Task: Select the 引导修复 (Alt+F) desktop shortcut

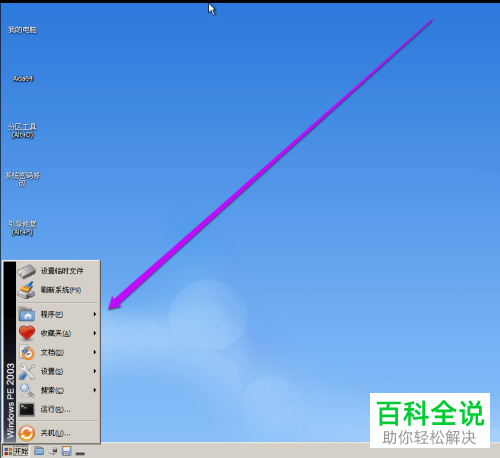Action: (22, 228)
